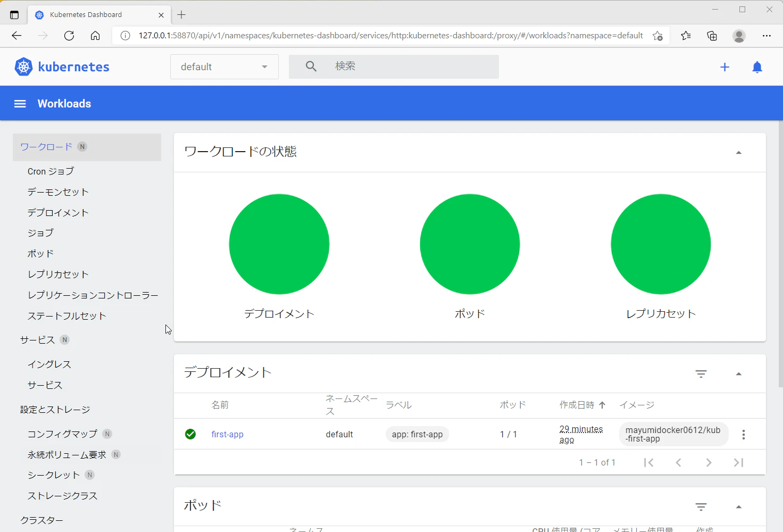Click the page vertical scrollbar

[780, 254]
